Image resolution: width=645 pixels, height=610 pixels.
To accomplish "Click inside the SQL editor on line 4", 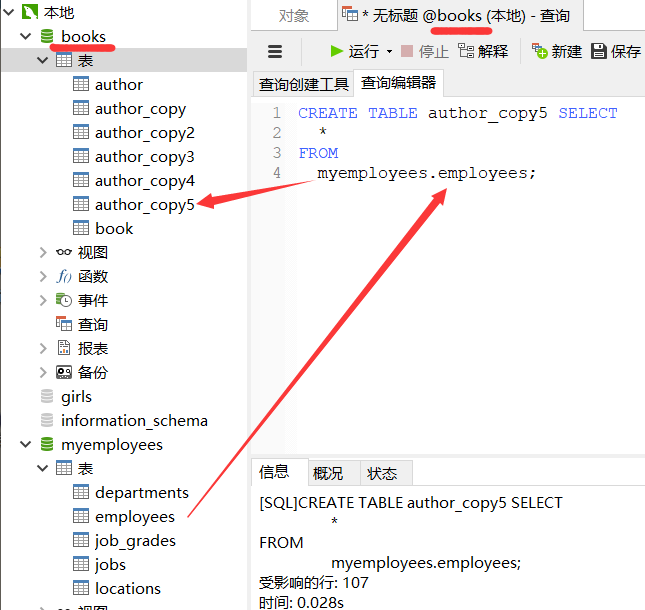I will point(426,173).
